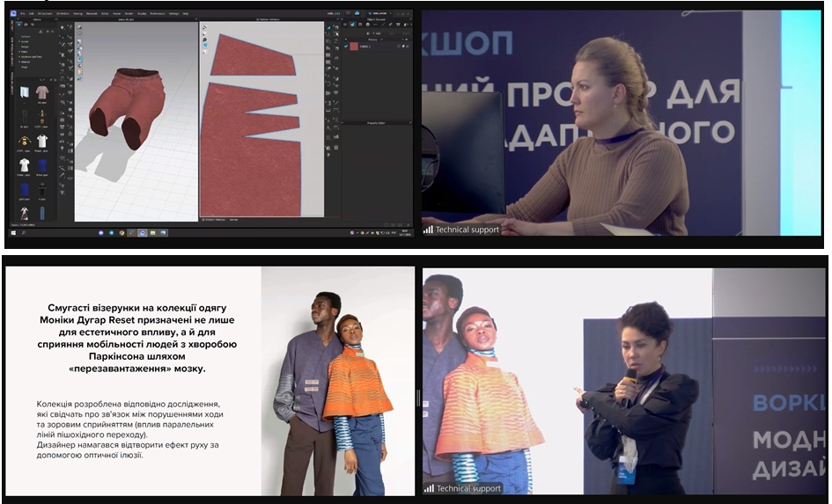
Task: Toggle the checkmark beside FABRIC 1
Action: coord(344,46)
